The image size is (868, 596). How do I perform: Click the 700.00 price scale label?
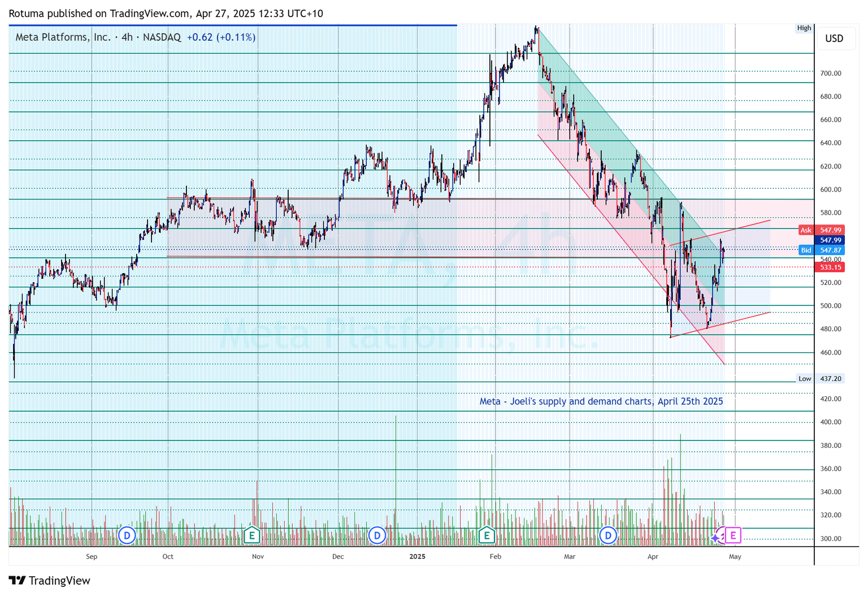tap(831, 74)
